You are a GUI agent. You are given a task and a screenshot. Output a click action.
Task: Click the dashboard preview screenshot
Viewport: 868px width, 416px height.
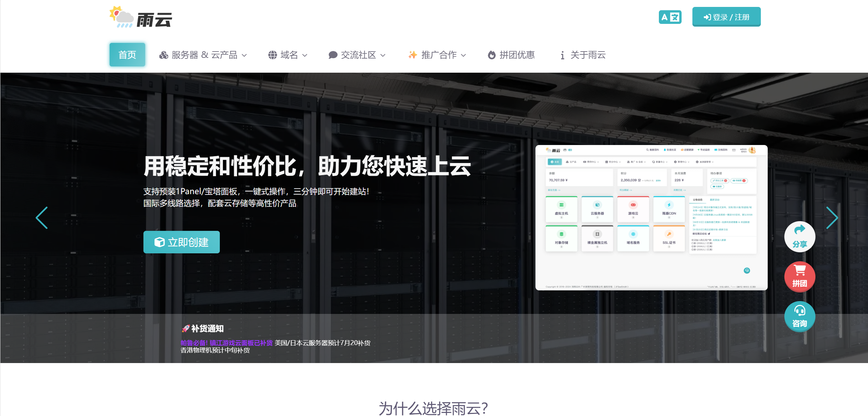pos(651,218)
